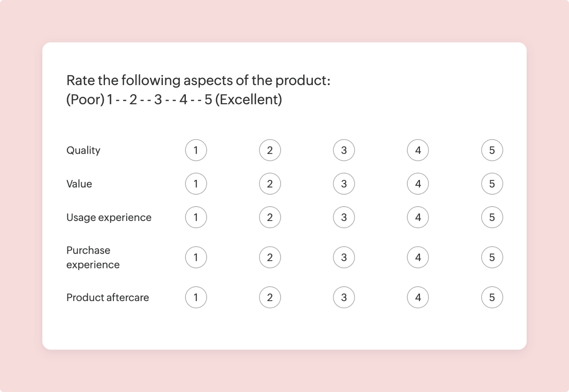Give Purchase experience a 1 rating
This screenshot has width=569, height=392.
pos(196,257)
